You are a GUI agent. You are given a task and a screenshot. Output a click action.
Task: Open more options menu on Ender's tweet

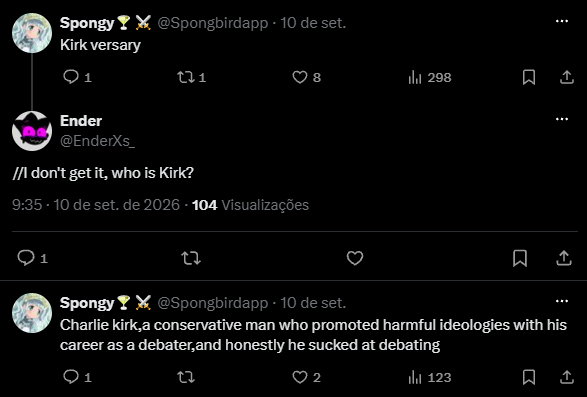point(562,119)
